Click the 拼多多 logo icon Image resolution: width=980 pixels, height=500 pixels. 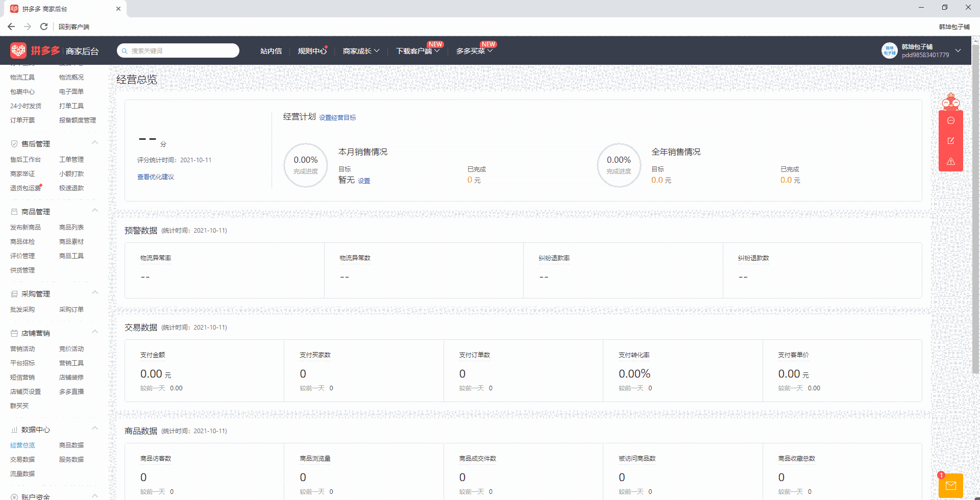tap(18, 51)
